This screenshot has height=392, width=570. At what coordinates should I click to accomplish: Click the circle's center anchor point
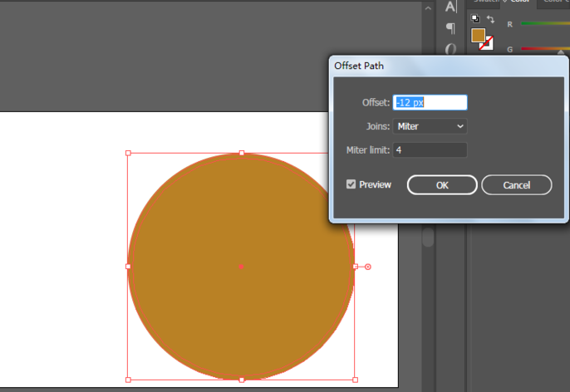tap(241, 266)
